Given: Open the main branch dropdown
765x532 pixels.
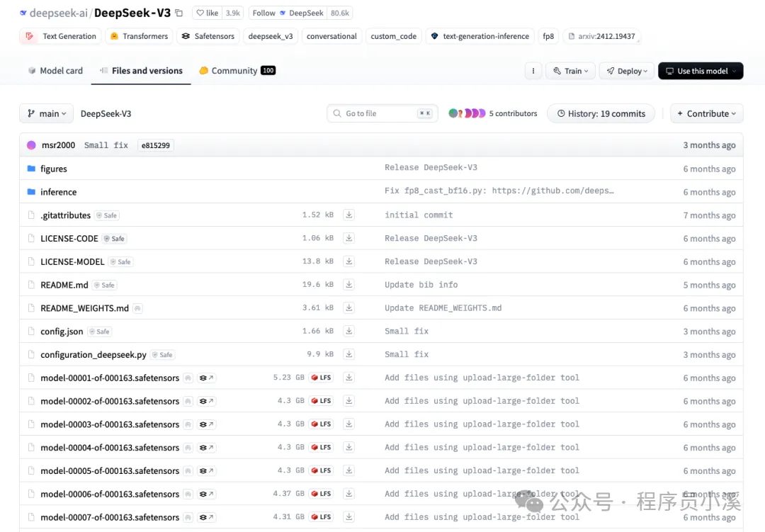Looking at the screenshot, I should 46,113.
